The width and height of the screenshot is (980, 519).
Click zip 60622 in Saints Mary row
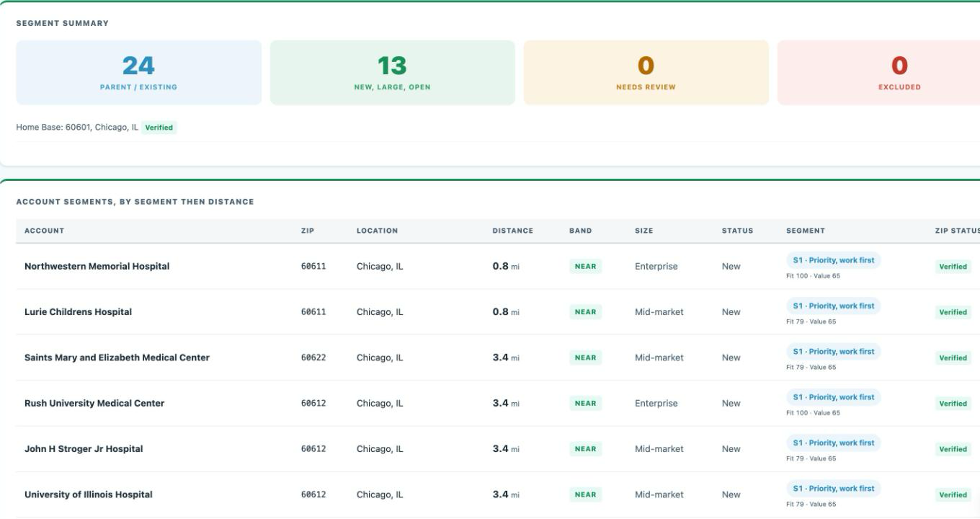coord(313,358)
